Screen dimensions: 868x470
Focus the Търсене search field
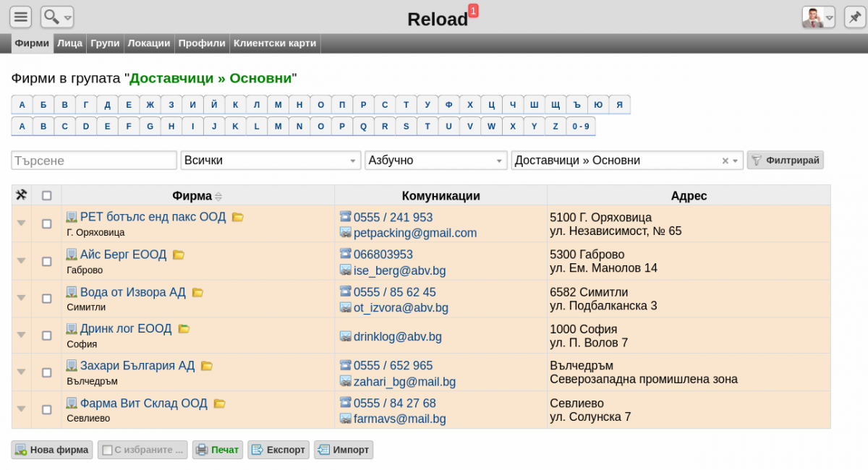coord(94,161)
